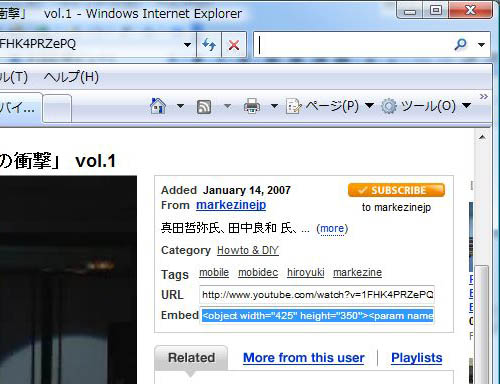Click the scrollbar up arrow
500x384 pixels.
pyautogui.click(x=482, y=137)
